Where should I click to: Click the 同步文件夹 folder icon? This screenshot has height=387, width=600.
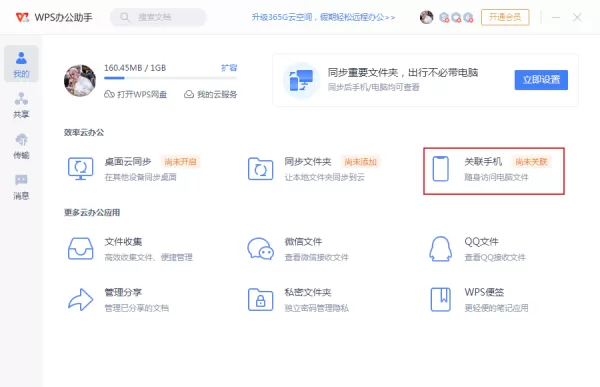261,168
